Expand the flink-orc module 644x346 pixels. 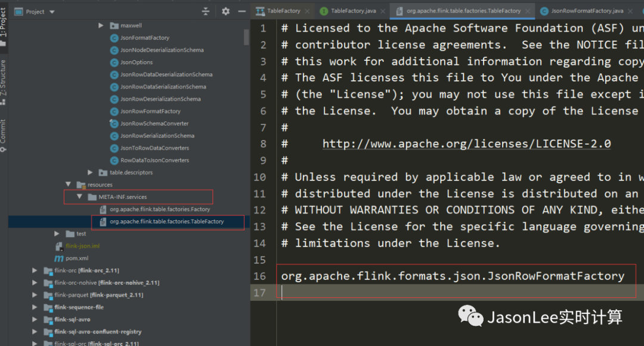pos(35,270)
